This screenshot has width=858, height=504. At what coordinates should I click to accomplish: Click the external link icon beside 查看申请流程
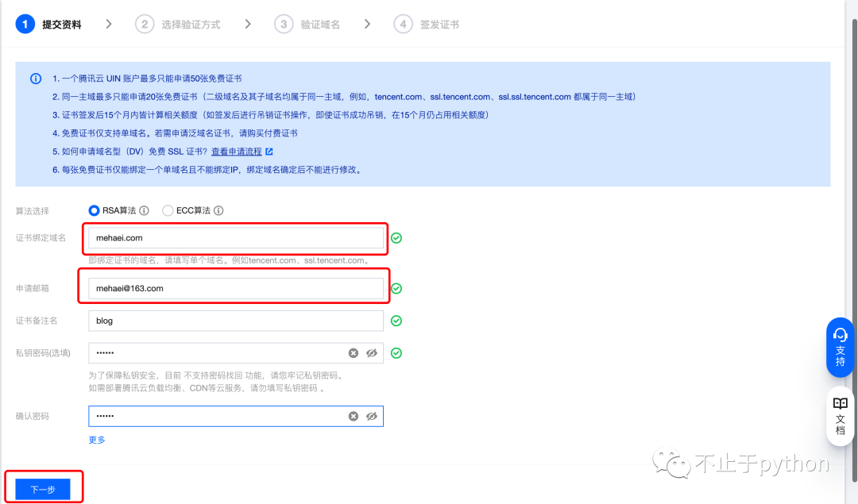click(269, 152)
